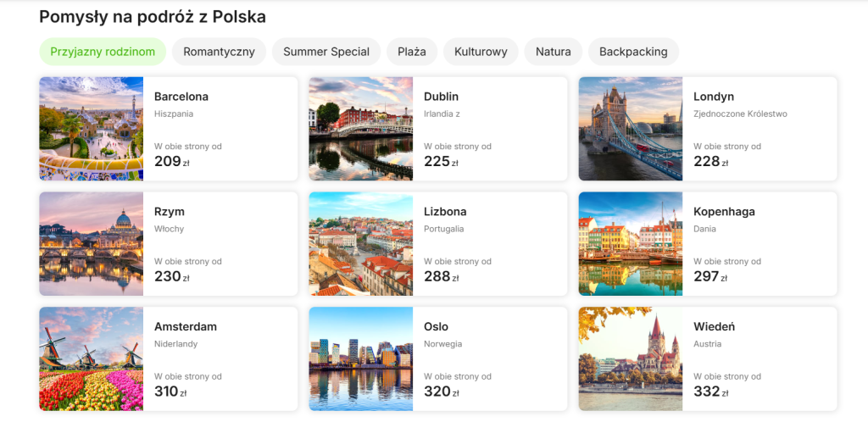Image resolution: width=868 pixels, height=422 pixels.
Task: Open the Lisbon rooftops image
Action: point(360,244)
